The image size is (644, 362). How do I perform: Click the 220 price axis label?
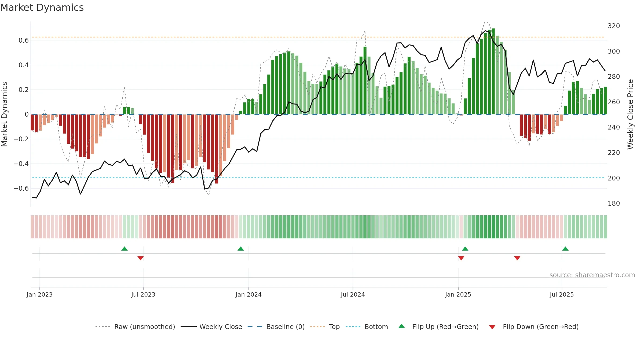click(x=614, y=153)
